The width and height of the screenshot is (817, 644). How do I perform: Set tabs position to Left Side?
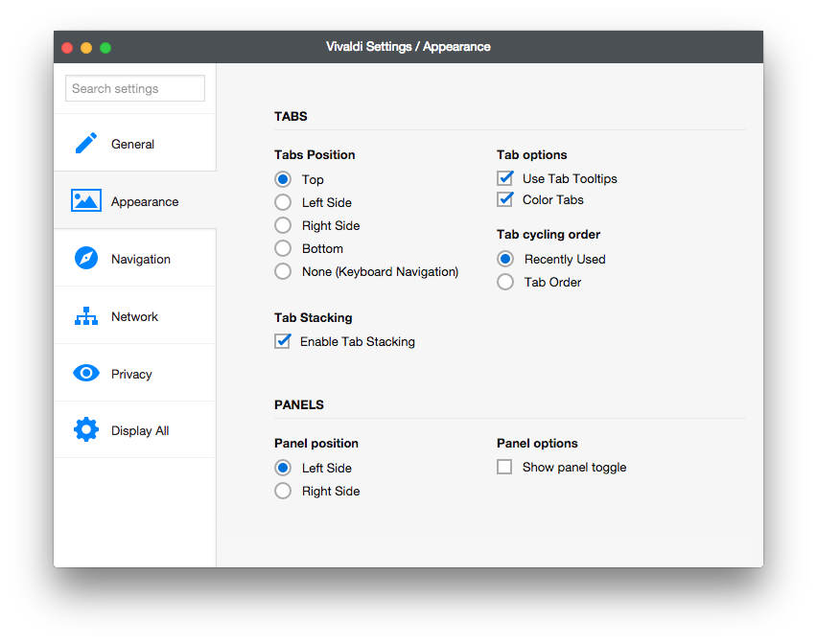click(283, 202)
